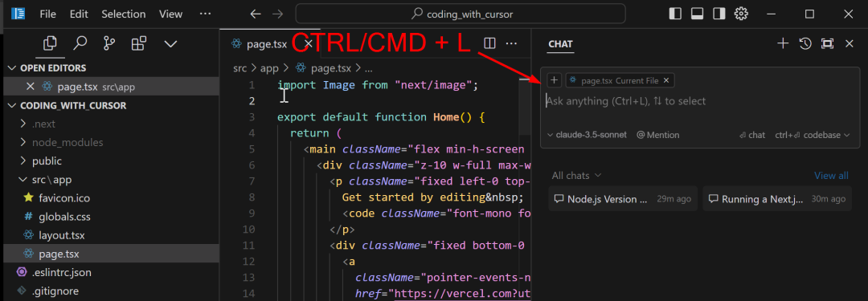Show more menu items ellipsis
This screenshot has width=868, height=301.
click(x=205, y=14)
